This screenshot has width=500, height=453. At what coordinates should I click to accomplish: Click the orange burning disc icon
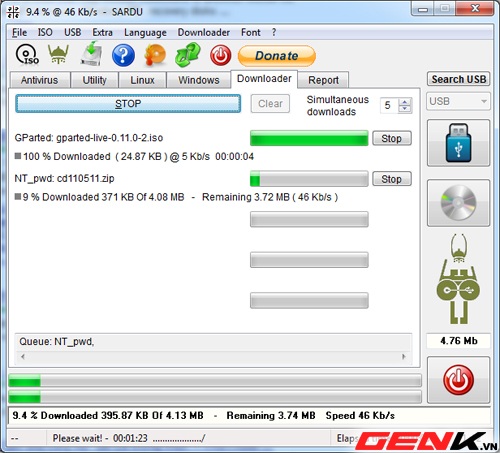pos(155,55)
